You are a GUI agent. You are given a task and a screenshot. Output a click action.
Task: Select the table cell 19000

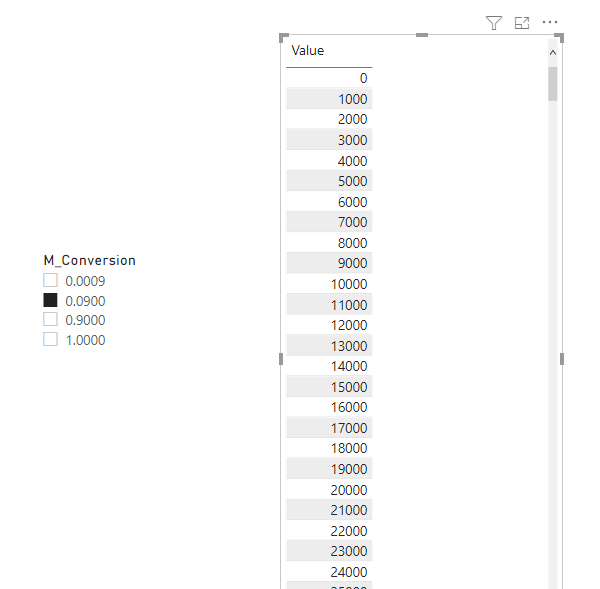[x=329, y=468]
